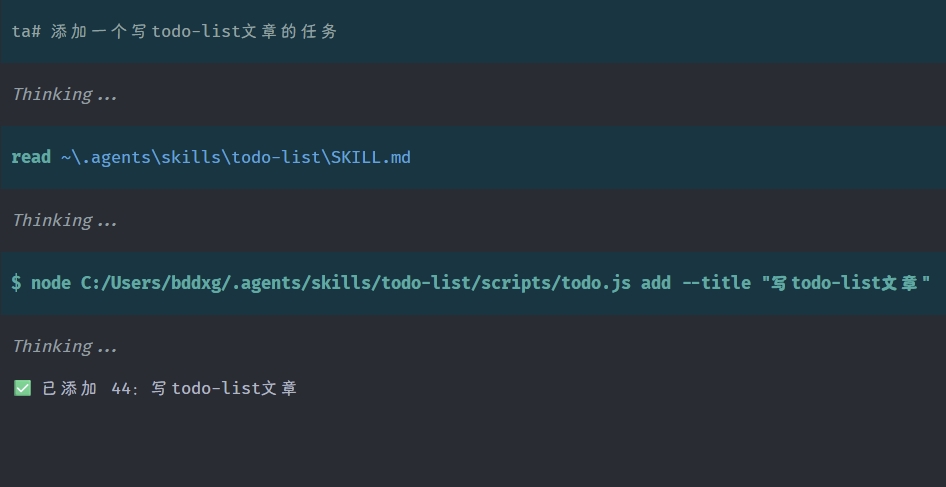
Task: Click the user message 添加一个写todo-list文章的任务
Action: tap(194, 31)
